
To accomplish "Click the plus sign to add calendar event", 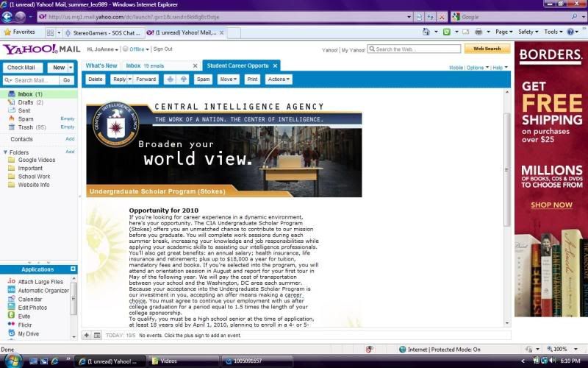I will pyautogui.click(x=86, y=335).
